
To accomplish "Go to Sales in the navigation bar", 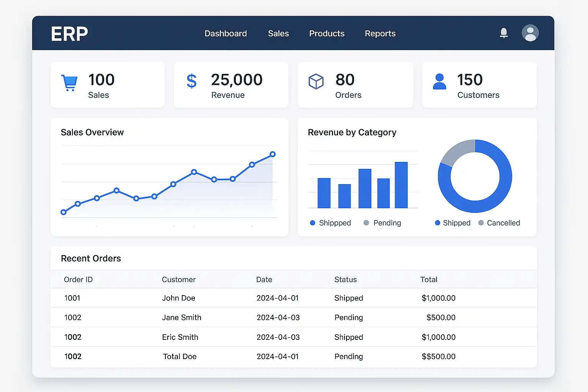I will 278,34.
